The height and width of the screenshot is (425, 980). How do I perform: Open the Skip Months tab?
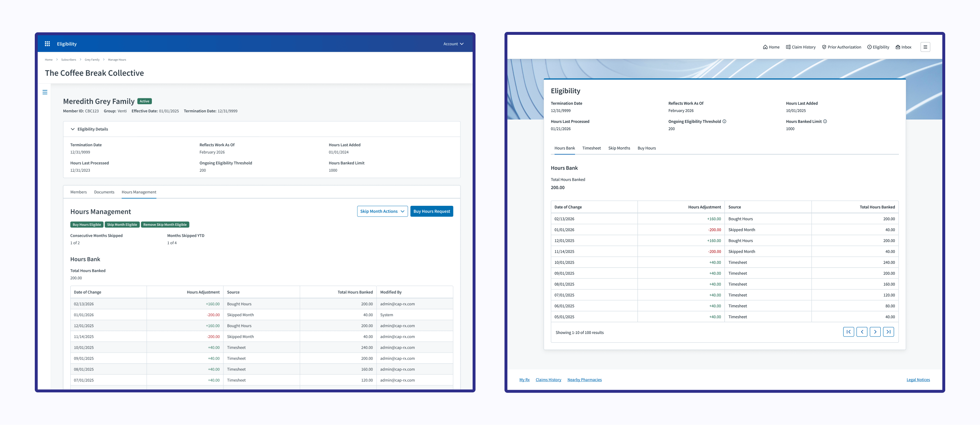619,148
